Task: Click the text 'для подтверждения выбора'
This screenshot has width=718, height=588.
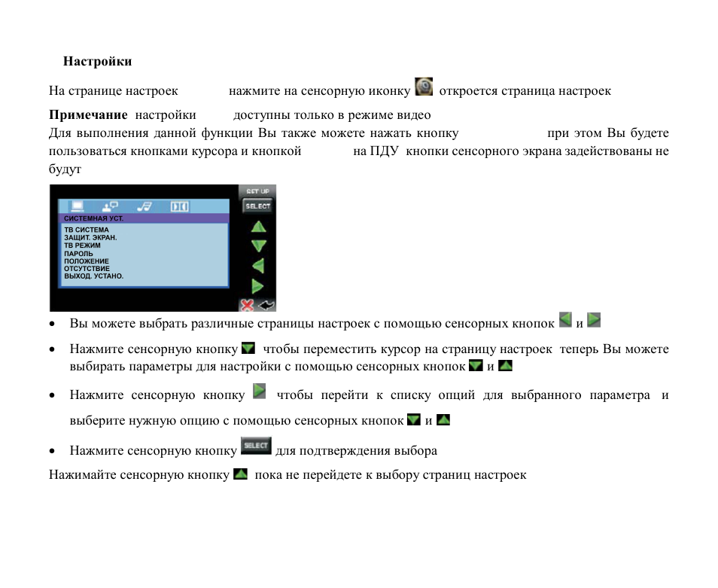Action: [356, 451]
